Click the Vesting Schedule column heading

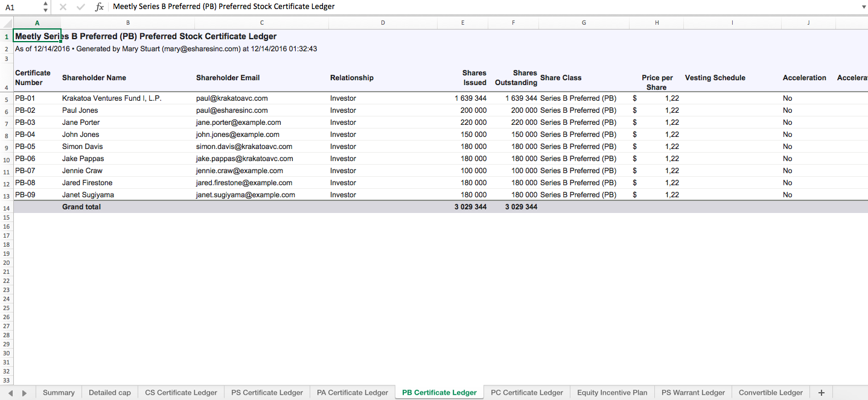click(x=715, y=78)
